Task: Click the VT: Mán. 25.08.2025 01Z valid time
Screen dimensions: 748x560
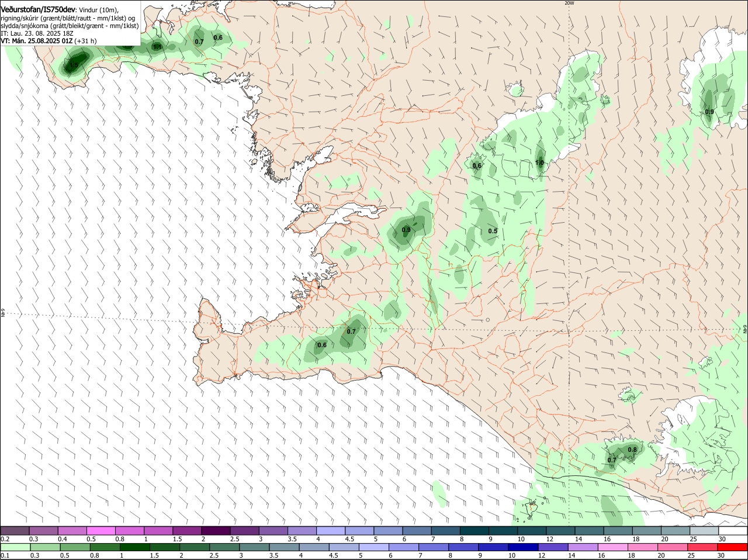Action: (x=37, y=41)
